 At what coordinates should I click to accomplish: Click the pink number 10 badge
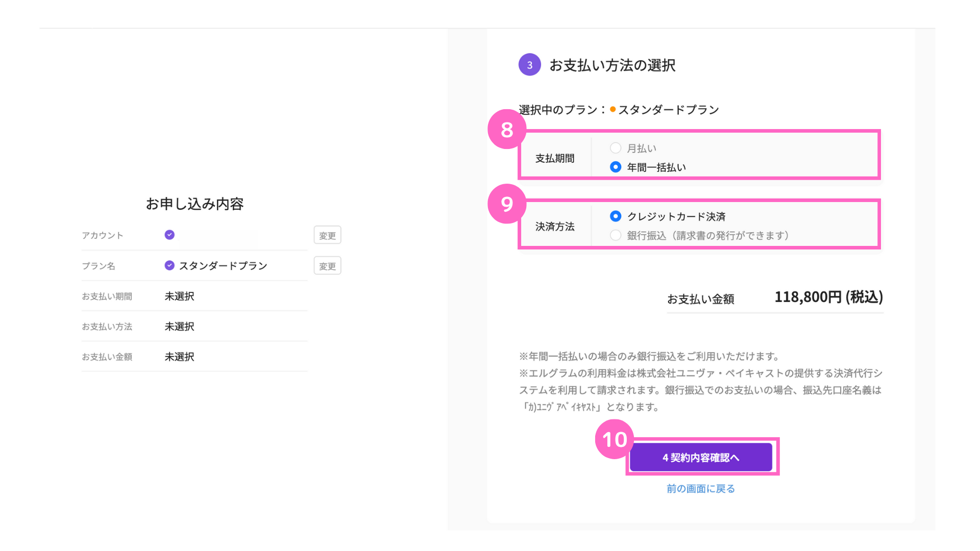614,439
